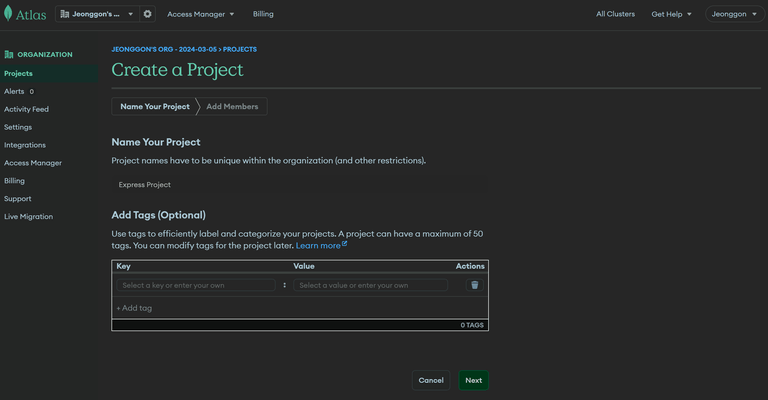Open organization settings gear icon

147,14
